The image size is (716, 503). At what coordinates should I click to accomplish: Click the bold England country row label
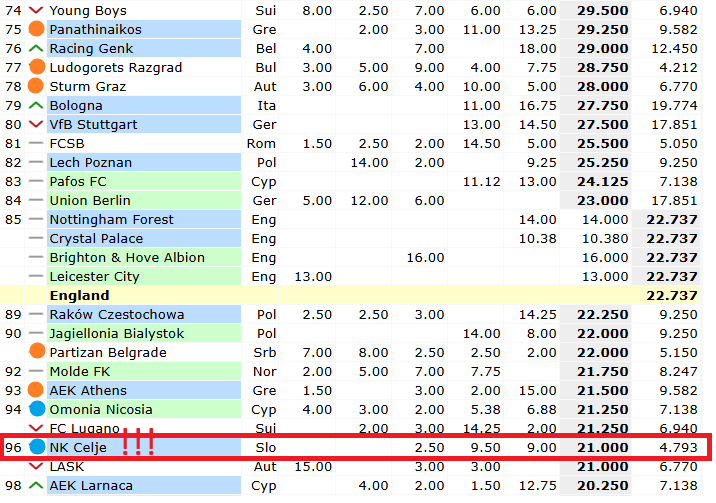point(79,295)
